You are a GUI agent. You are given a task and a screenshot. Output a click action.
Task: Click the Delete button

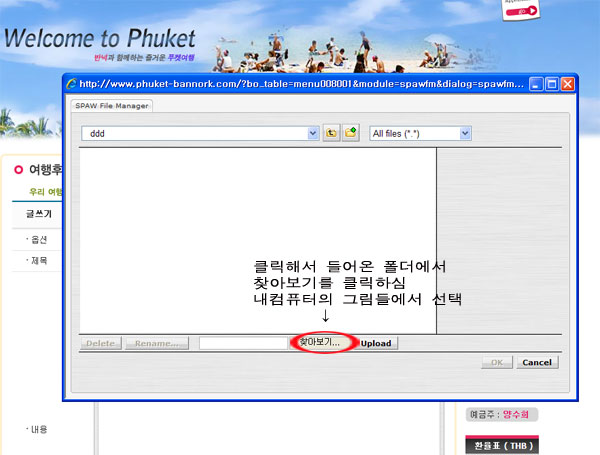100,343
